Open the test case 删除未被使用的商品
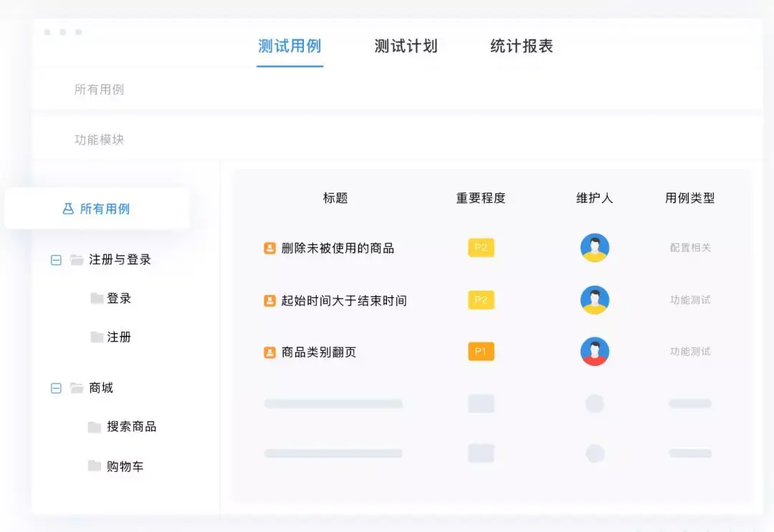 [x=338, y=248]
